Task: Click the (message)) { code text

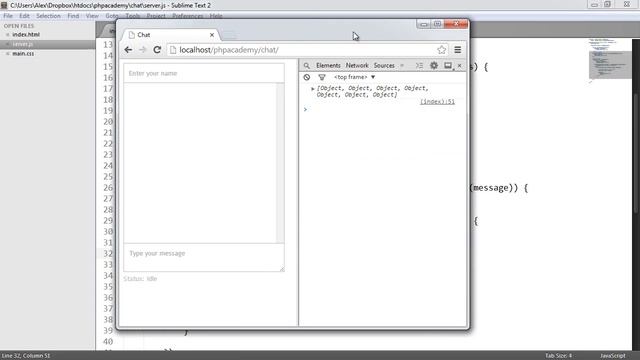Action: (x=499, y=188)
